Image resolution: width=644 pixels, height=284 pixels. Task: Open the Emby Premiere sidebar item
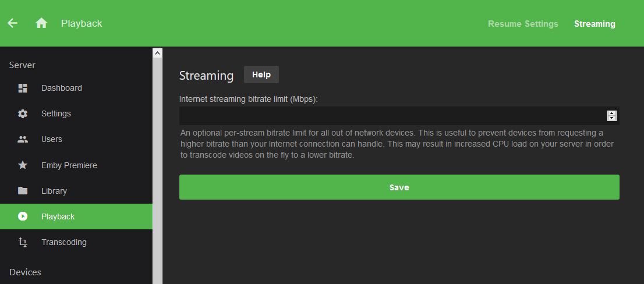coord(69,165)
